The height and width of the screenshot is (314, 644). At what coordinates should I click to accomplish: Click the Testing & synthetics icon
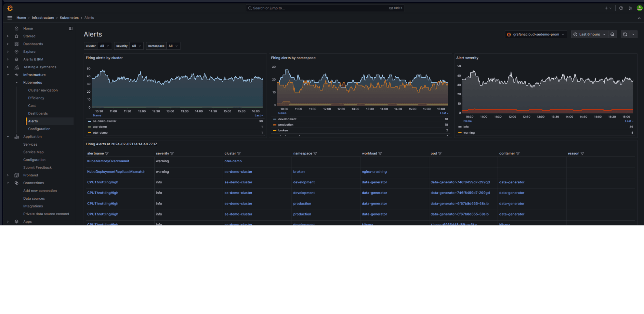click(x=16, y=67)
